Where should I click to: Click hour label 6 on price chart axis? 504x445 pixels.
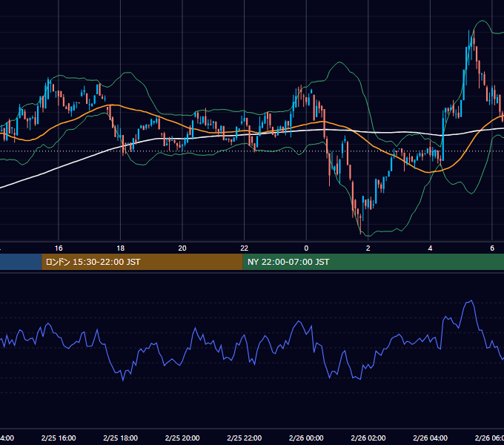click(492, 248)
